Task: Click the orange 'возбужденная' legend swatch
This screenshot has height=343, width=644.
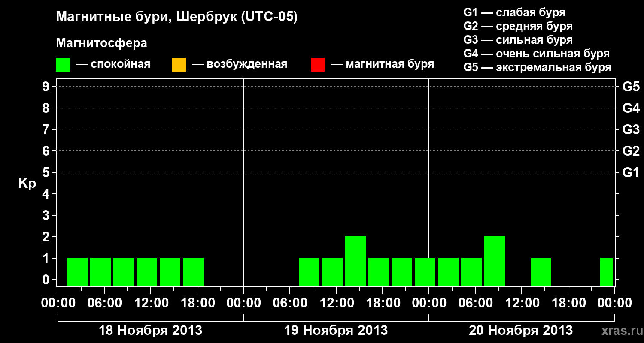Action: [179, 65]
